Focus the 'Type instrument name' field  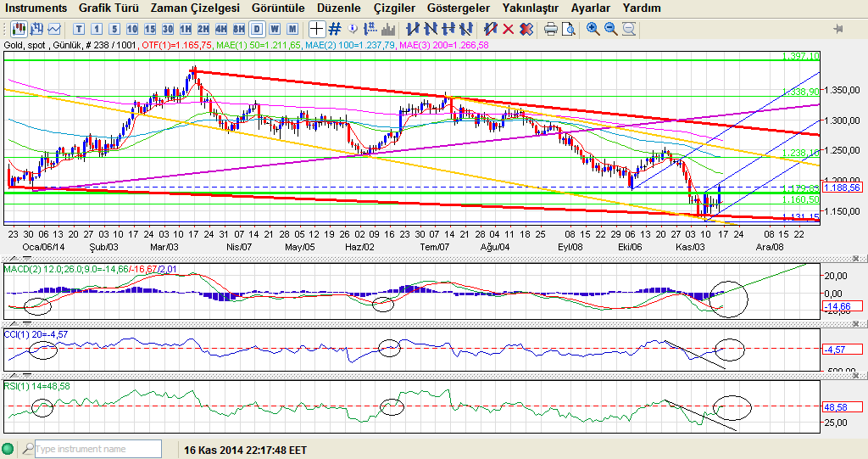(98, 449)
